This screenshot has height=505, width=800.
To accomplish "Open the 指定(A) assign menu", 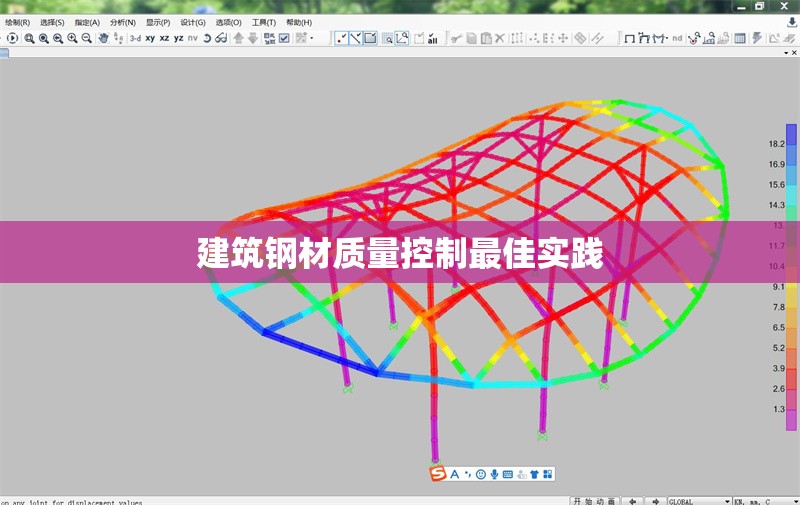I will coord(87,22).
